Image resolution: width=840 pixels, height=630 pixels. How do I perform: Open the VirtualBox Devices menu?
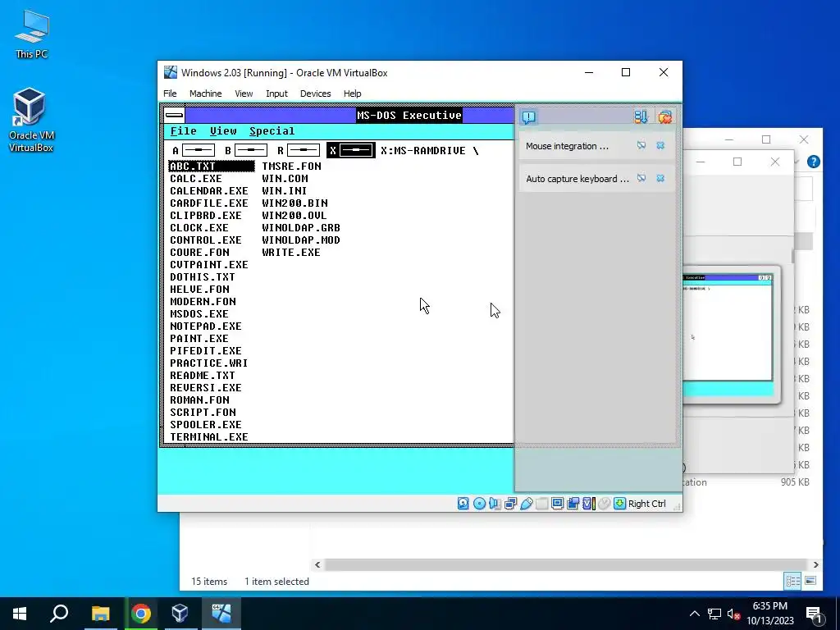pos(315,94)
